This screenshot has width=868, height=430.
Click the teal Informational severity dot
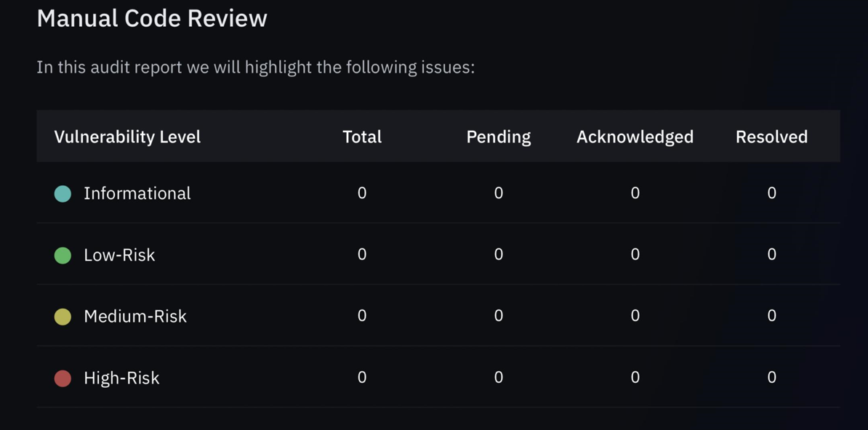(63, 193)
